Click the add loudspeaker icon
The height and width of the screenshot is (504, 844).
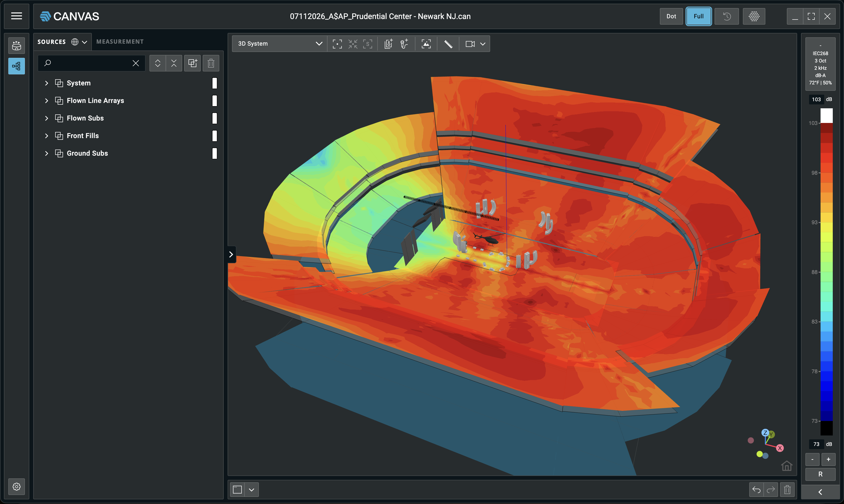click(389, 44)
